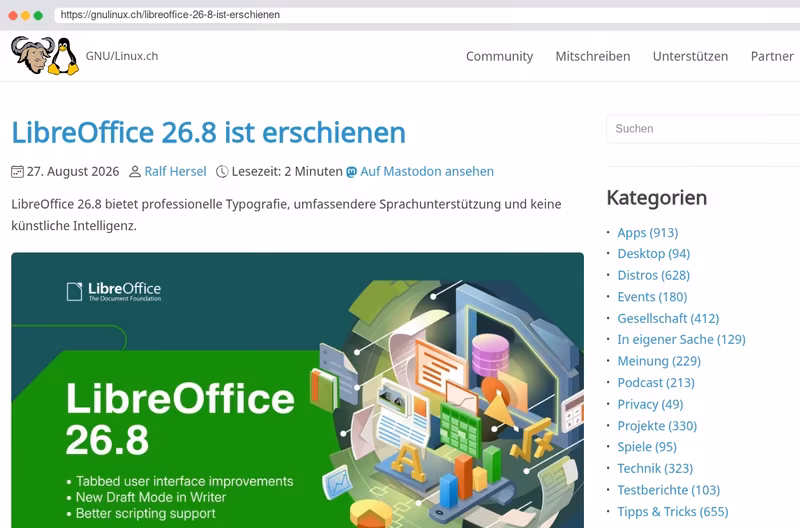Click the calendar icon beside the date

(17, 171)
